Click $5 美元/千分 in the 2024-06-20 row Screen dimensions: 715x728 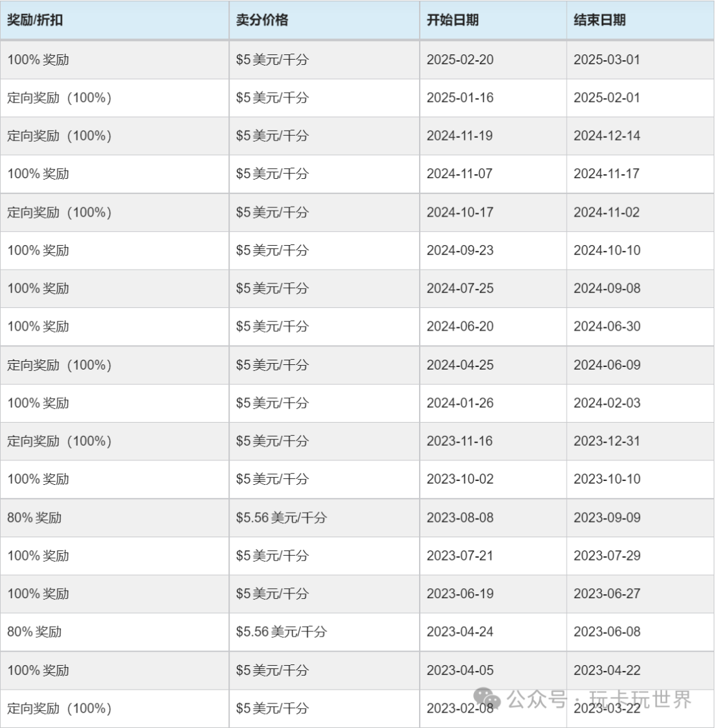pyautogui.click(x=272, y=327)
